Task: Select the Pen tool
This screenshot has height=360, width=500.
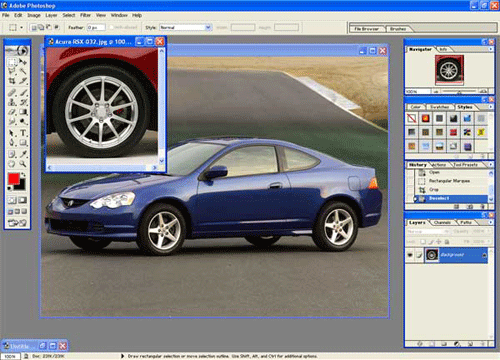Action: click(x=12, y=143)
